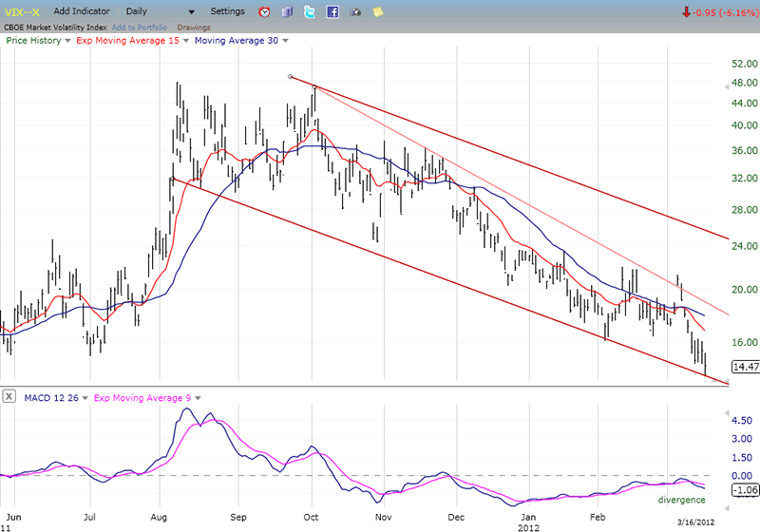Image resolution: width=760 pixels, height=532 pixels.
Task: Expand the Exp Moving Average 9 menu
Action: click(196, 396)
